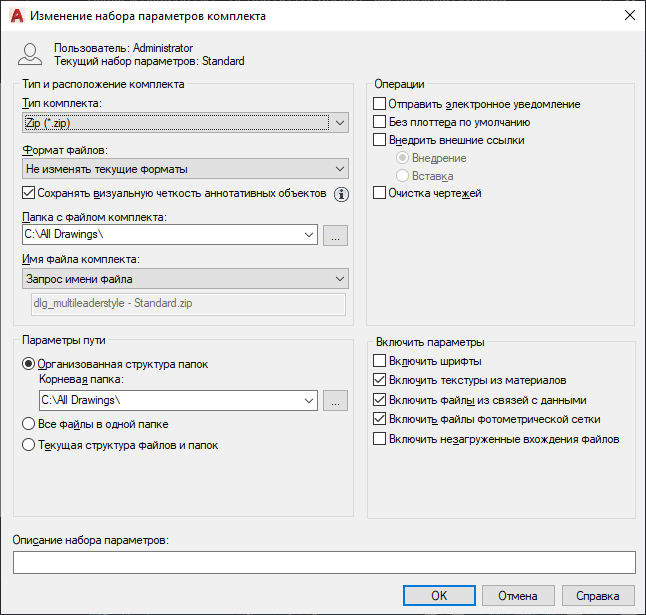The image size is (646, 615).
Task: Select the Внедрение radio option
Action: coord(402,158)
